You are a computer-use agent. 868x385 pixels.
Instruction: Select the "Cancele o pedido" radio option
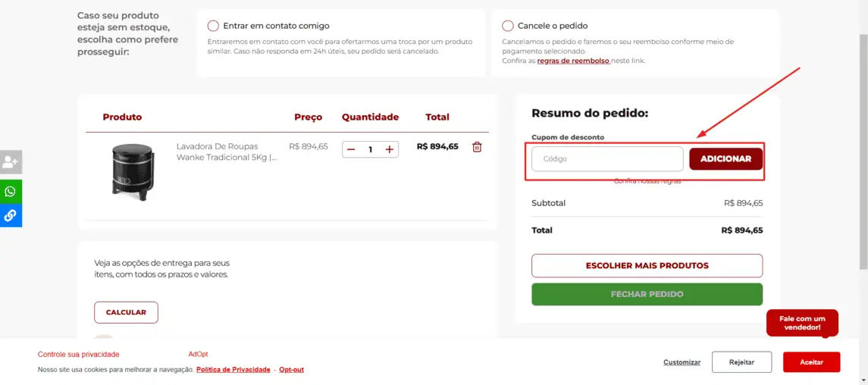click(x=508, y=26)
